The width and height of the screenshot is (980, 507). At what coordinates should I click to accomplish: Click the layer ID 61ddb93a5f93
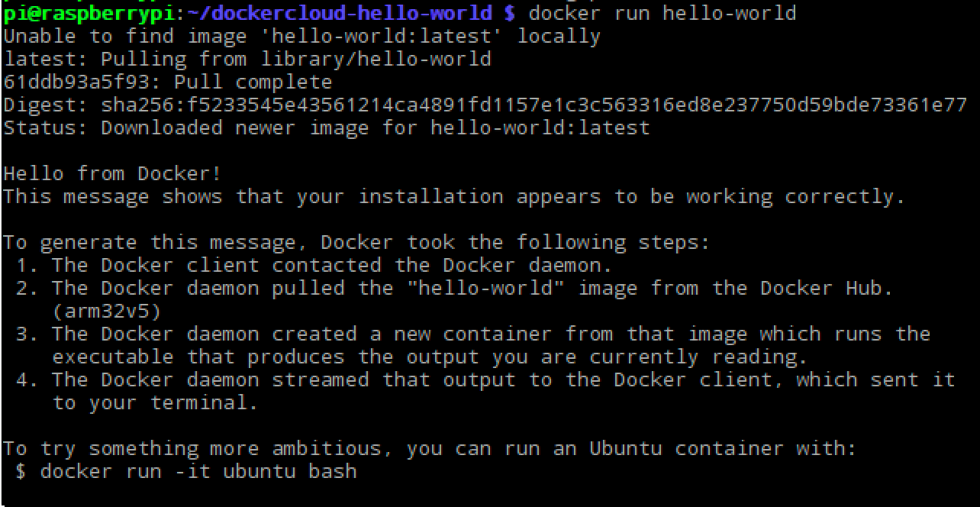click(x=82, y=82)
